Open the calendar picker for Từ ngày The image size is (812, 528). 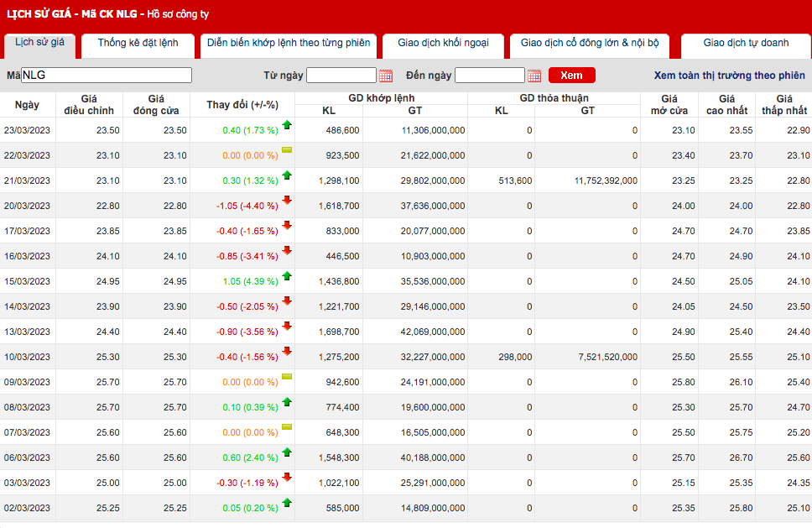pos(386,76)
